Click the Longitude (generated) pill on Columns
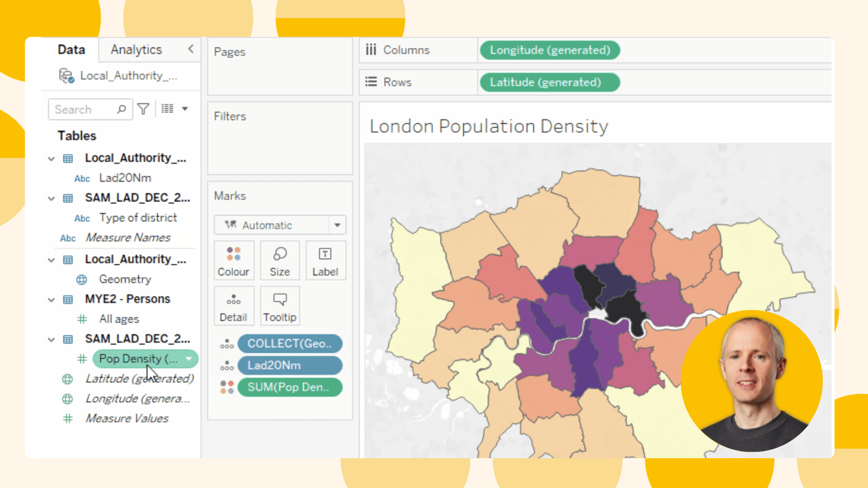 550,50
